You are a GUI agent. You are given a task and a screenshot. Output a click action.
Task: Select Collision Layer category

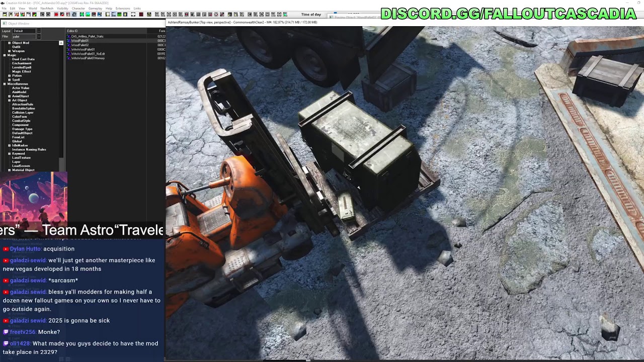[x=23, y=113]
